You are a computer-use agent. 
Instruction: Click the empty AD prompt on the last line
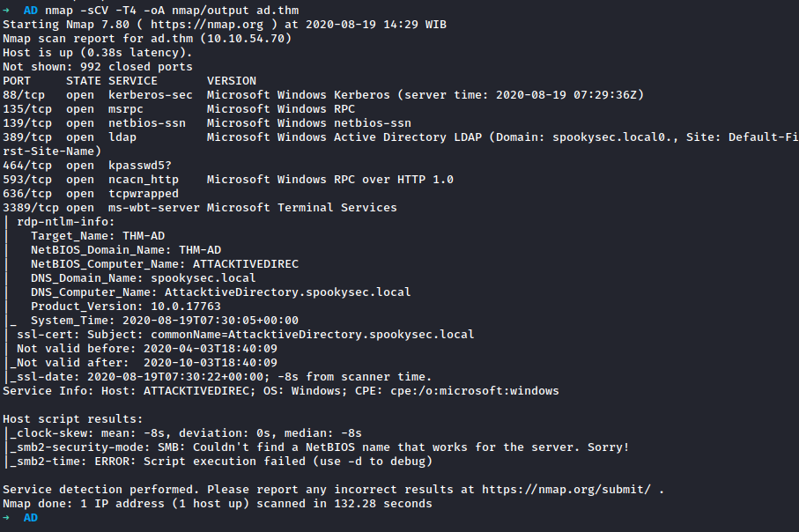point(30,517)
